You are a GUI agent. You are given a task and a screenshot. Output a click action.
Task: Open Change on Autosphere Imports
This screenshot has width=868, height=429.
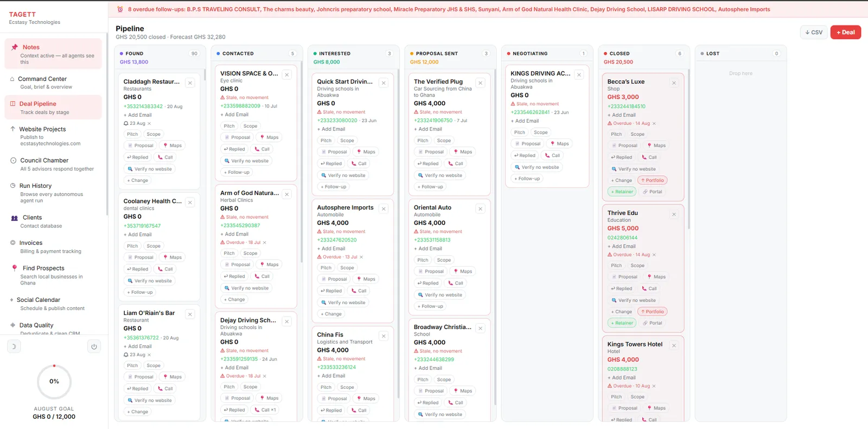point(331,314)
